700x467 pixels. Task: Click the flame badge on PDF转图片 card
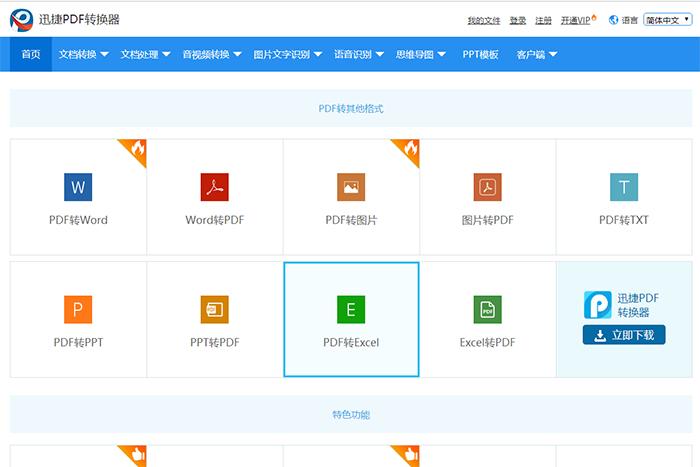click(x=409, y=150)
